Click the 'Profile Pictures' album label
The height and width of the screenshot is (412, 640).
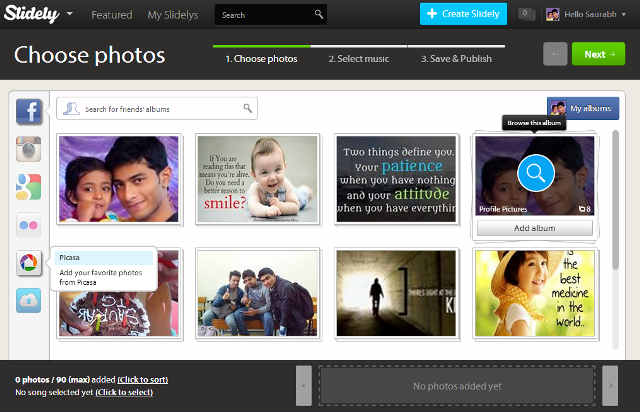click(x=503, y=209)
